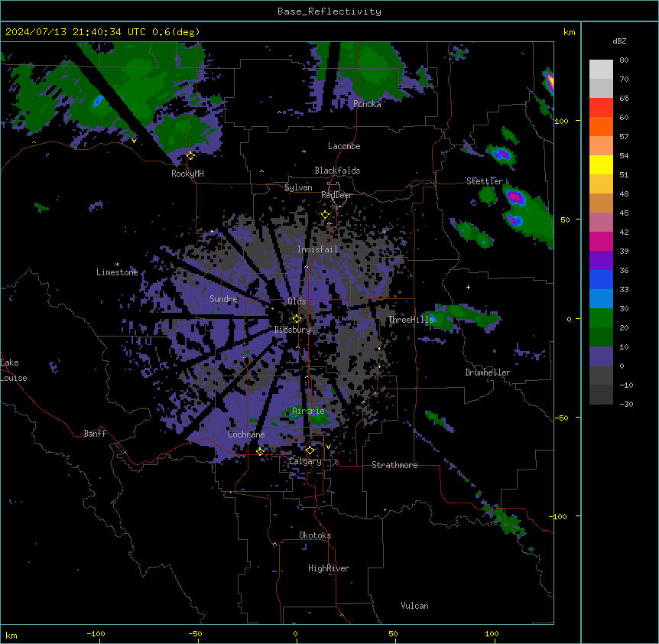Viewport: 659px width, 644px height.
Task: Select the slate purple 0-10 dBZ swatch
Action: point(601,356)
